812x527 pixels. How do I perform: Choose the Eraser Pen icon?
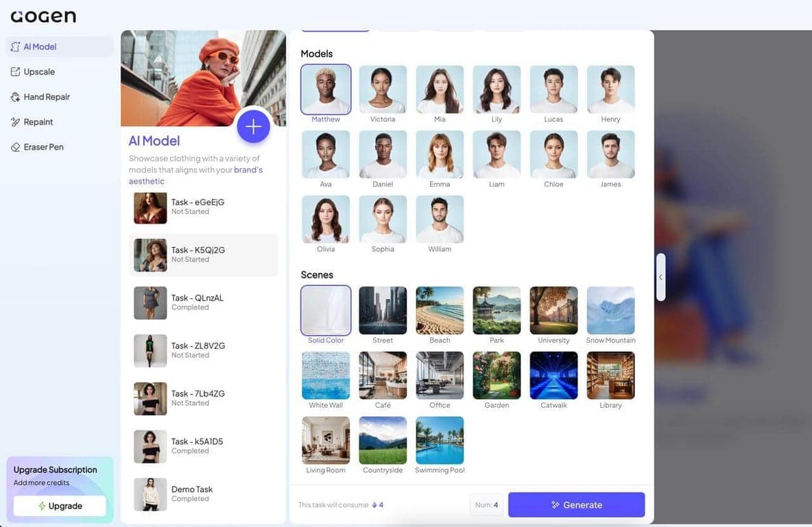(15, 147)
